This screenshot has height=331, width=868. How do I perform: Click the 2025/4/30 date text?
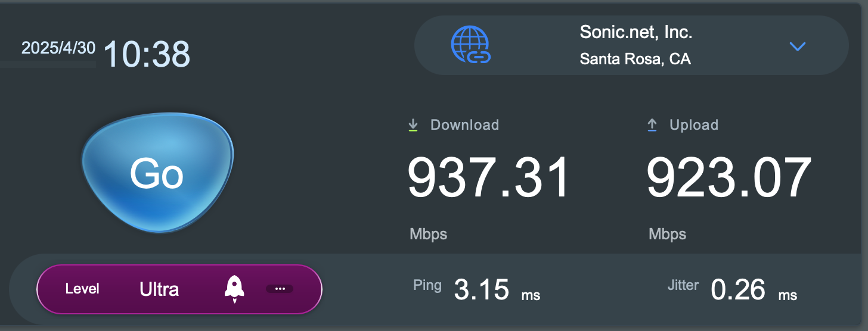pos(58,48)
